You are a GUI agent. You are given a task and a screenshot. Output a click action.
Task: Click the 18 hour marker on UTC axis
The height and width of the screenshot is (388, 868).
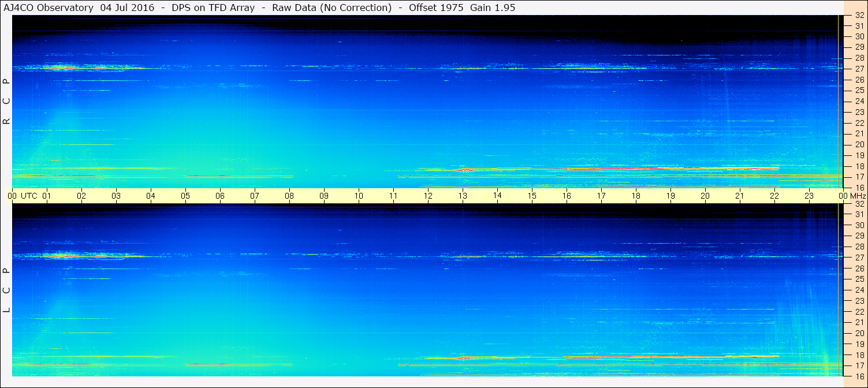click(x=636, y=196)
